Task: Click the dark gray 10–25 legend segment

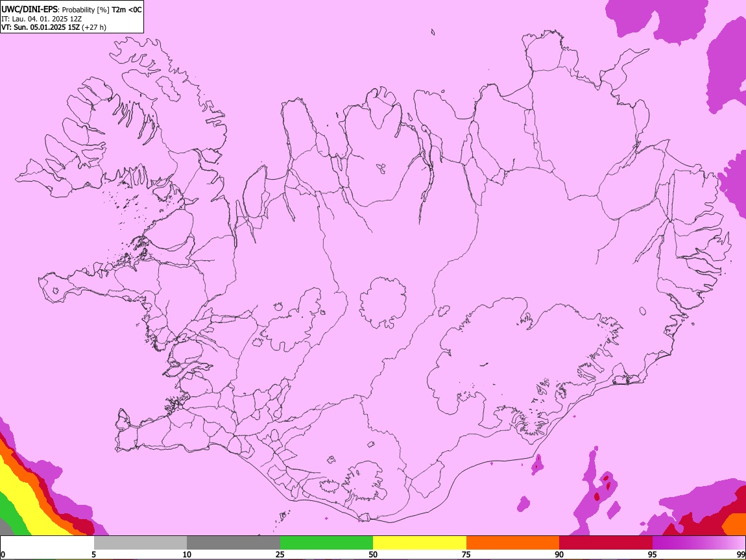Action: click(234, 542)
